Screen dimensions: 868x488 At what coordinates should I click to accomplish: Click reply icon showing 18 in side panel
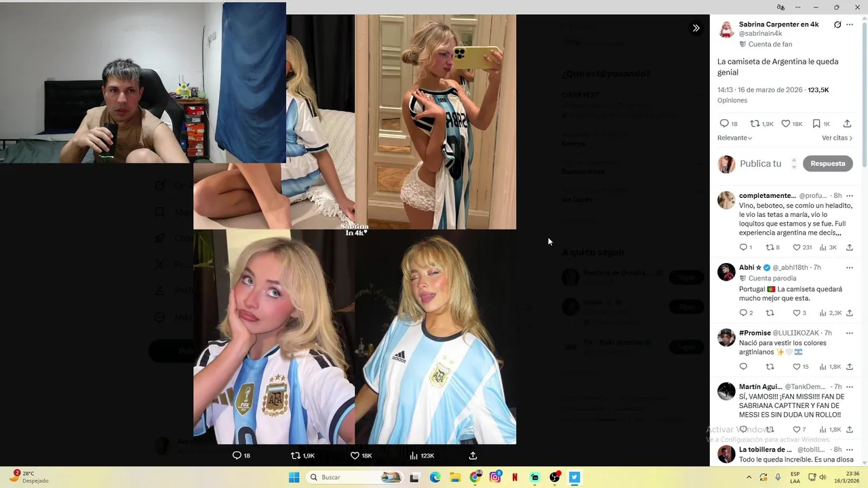[x=728, y=123]
